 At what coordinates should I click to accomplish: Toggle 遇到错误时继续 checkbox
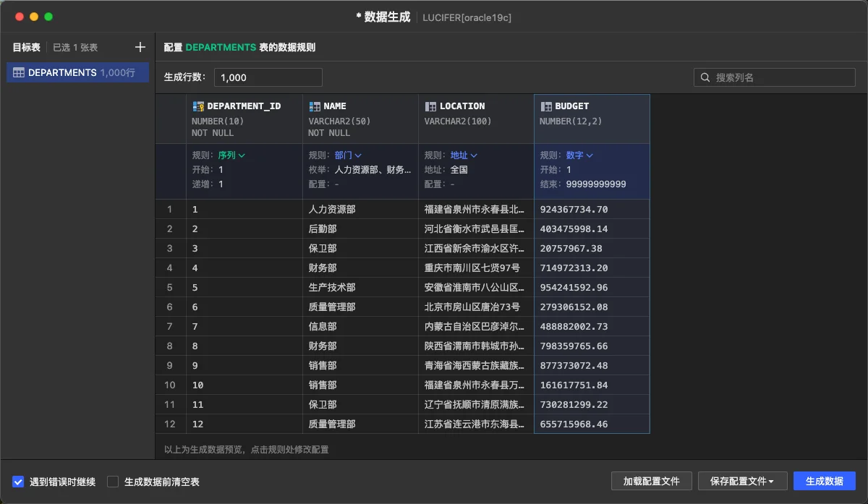18,482
